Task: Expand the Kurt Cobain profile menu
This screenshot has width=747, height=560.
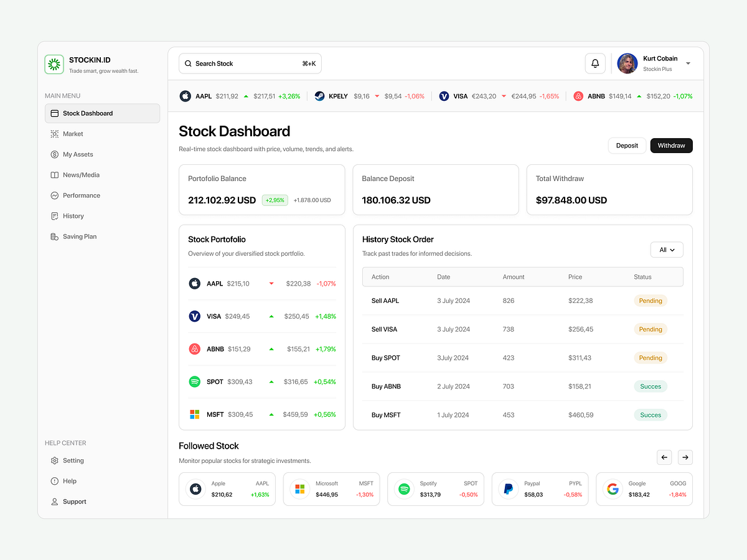Action: click(688, 63)
